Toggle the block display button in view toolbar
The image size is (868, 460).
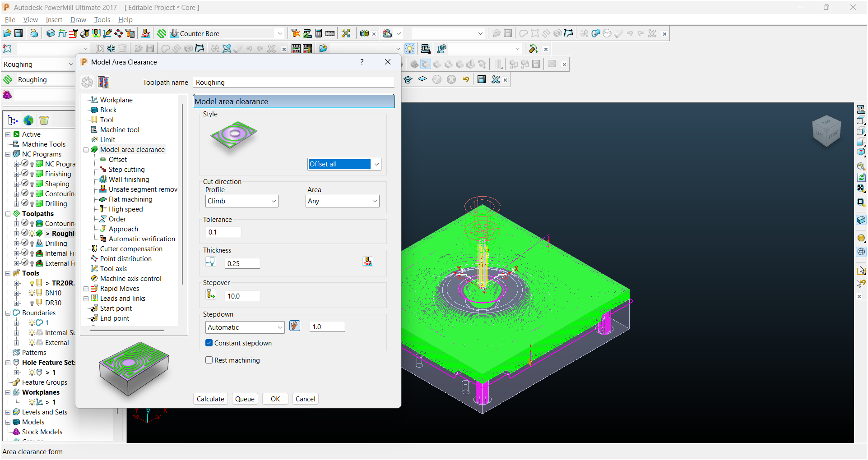[x=861, y=220]
